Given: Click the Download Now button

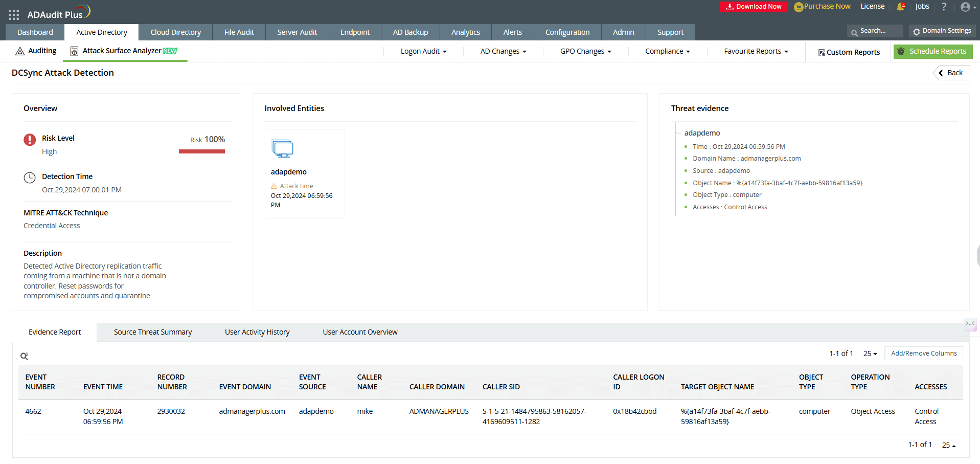Looking at the screenshot, I should (754, 7).
